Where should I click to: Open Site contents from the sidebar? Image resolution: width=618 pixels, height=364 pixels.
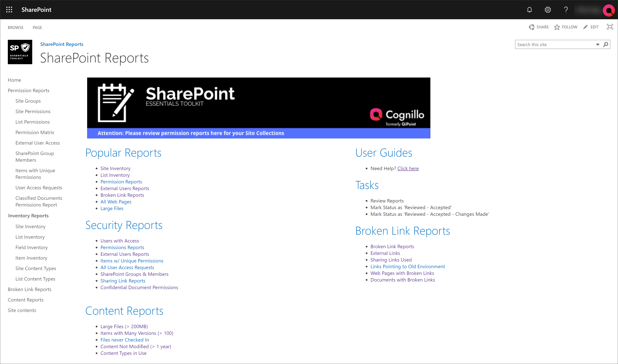22,310
